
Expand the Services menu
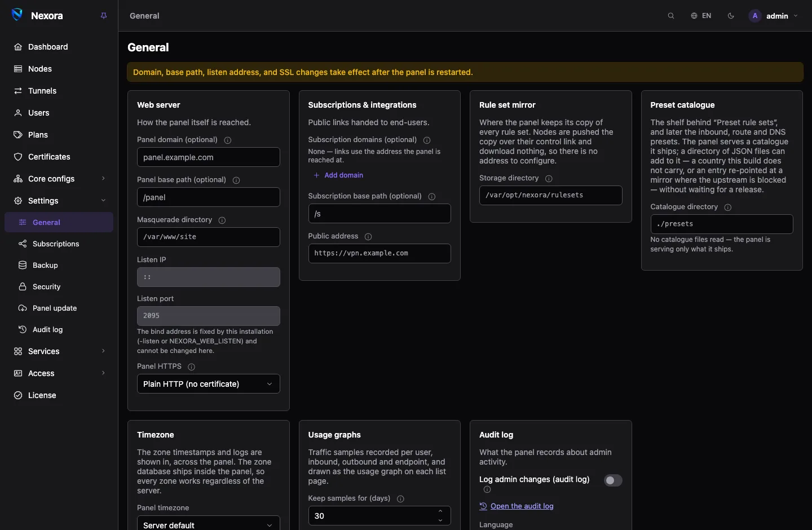click(59, 351)
